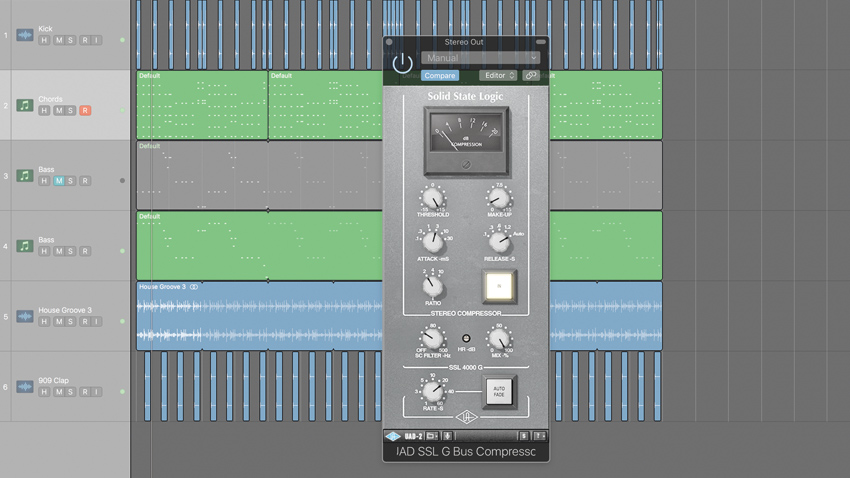Click the HR dB headroom screw
The height and width of the screenshot is (478, 850).
tap(466, 338)
